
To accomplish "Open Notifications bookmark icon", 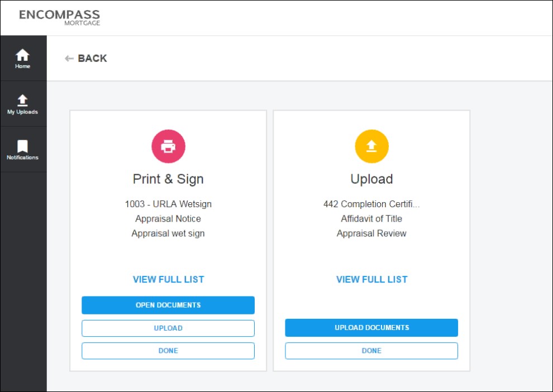I will tap(22, 146).
